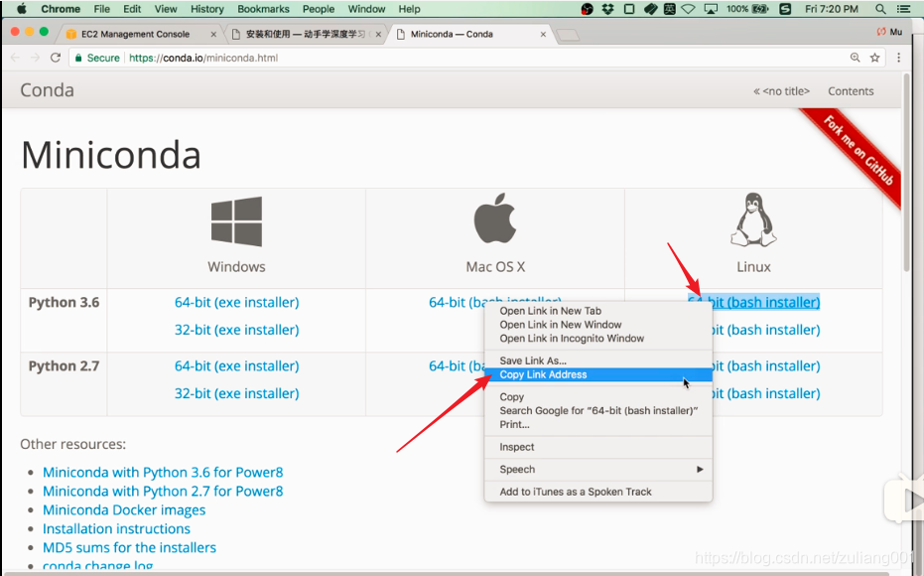924x576 pixels.
Task: Click the Conda site title
Action: [48, 90]
